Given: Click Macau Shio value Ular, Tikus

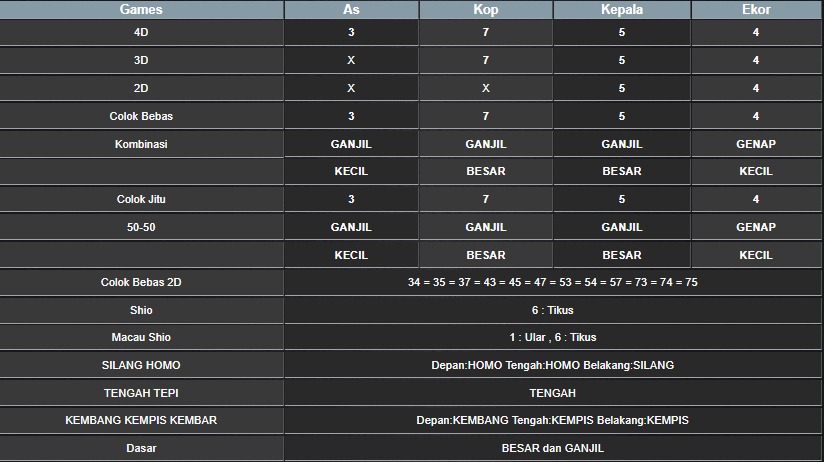Looking at the screenshot, I should click(x=553, y=337).
